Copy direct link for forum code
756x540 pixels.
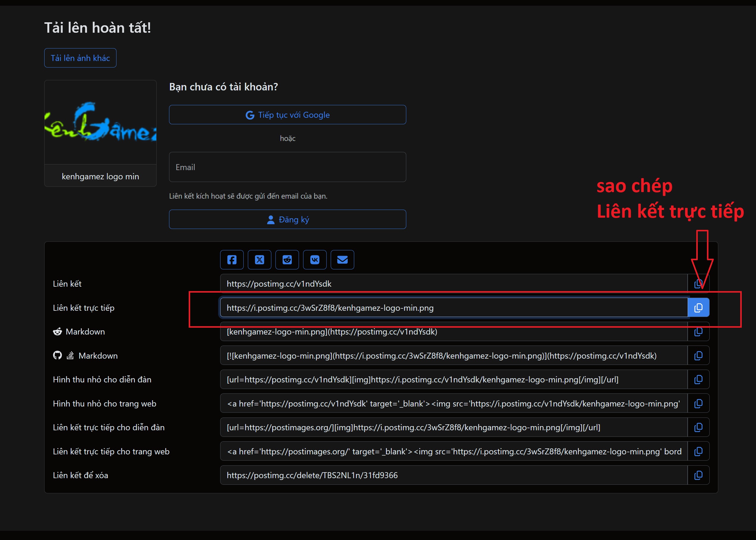(x=698, y=427)
